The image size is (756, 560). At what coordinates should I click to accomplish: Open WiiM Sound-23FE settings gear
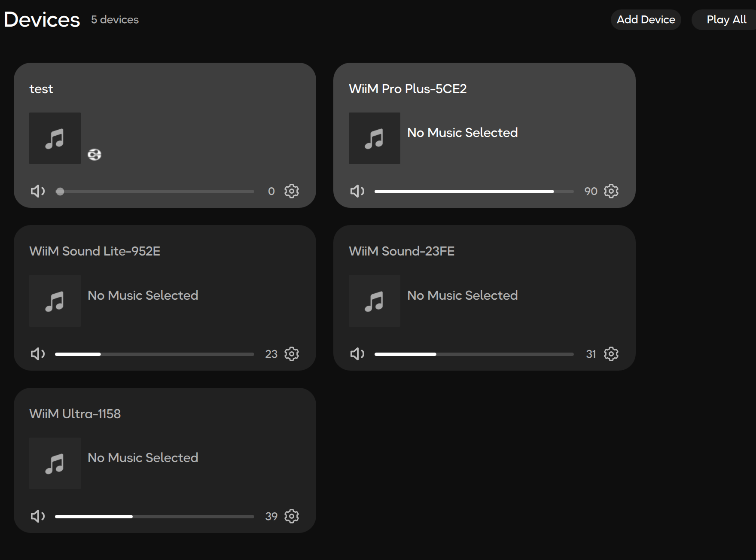(611, 354)
